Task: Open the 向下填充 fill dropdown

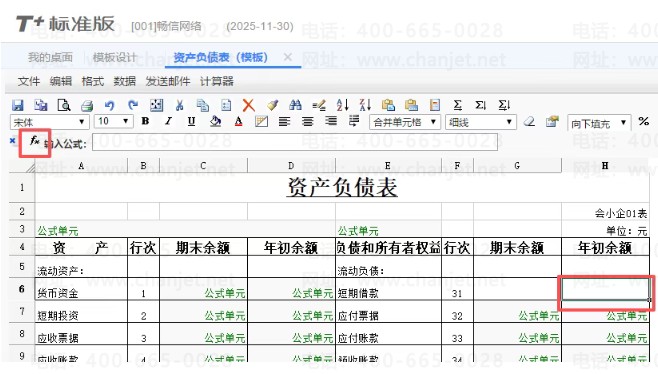Action: coord(599,123)
